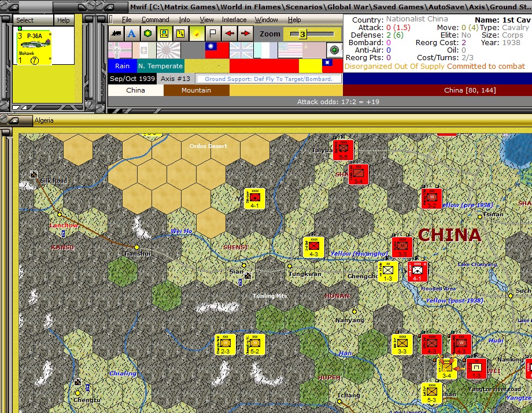
Task: Click the Select button in the unit panel
Action: pos(33,20)
